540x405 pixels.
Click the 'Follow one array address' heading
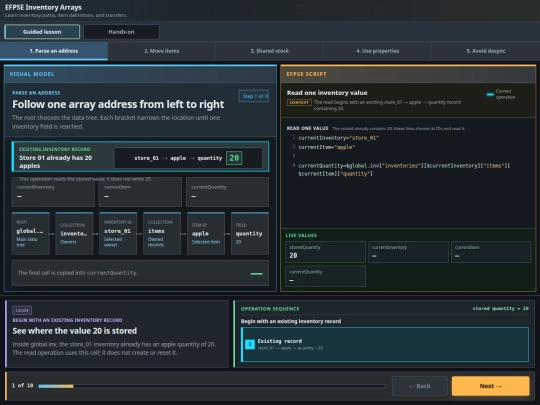tap(118, 104)
